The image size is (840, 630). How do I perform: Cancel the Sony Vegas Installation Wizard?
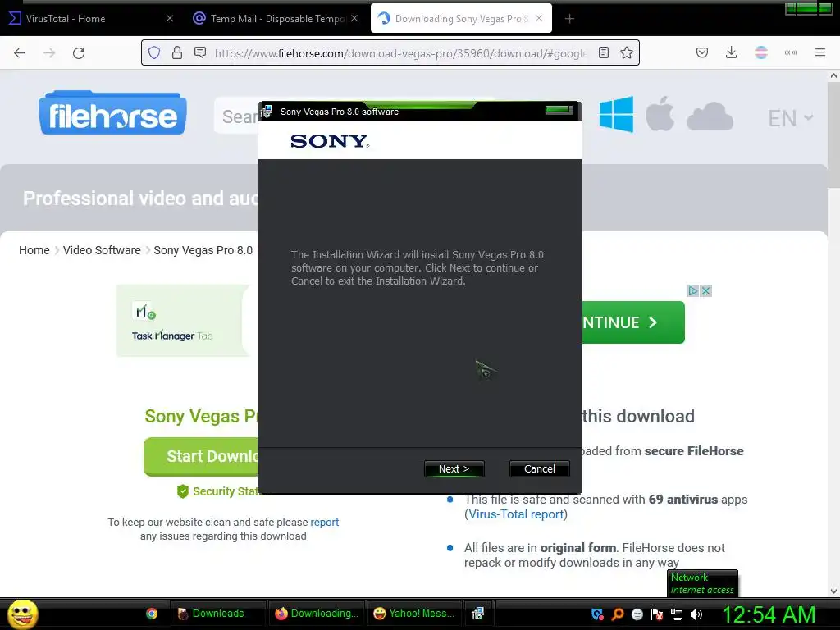(x=540, y=468)
